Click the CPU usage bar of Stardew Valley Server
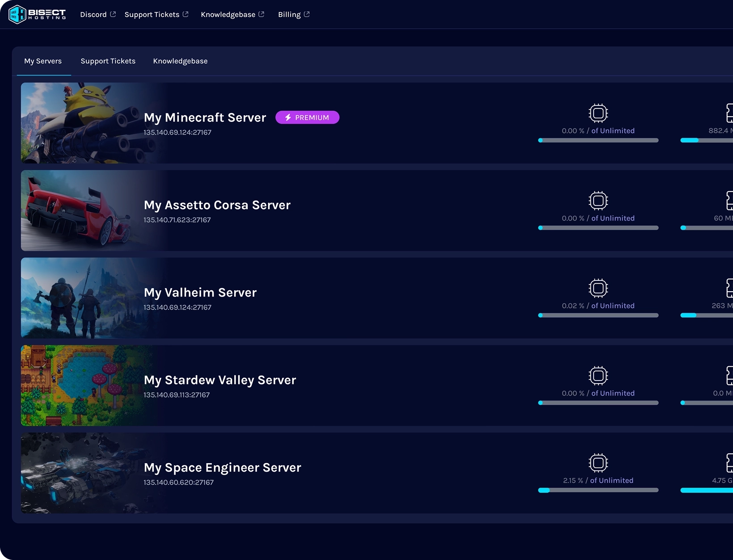 [x=598, y=403]
